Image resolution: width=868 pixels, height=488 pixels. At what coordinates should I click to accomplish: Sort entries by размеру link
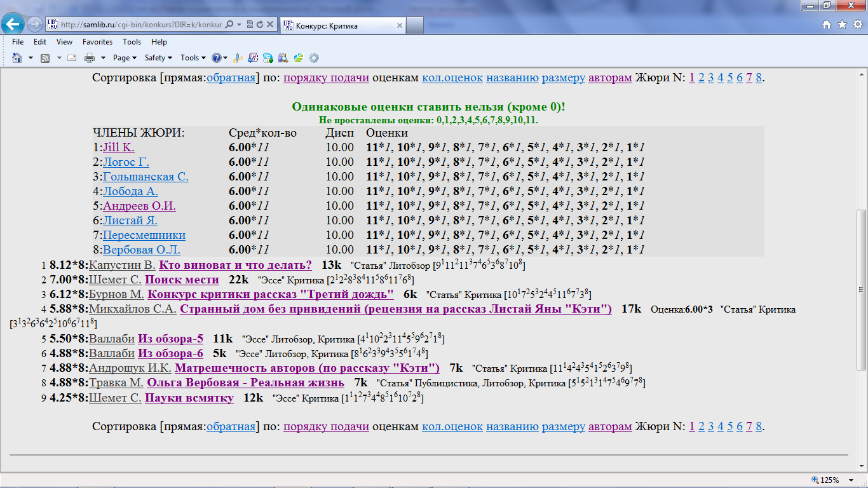[x=563, y=78]
